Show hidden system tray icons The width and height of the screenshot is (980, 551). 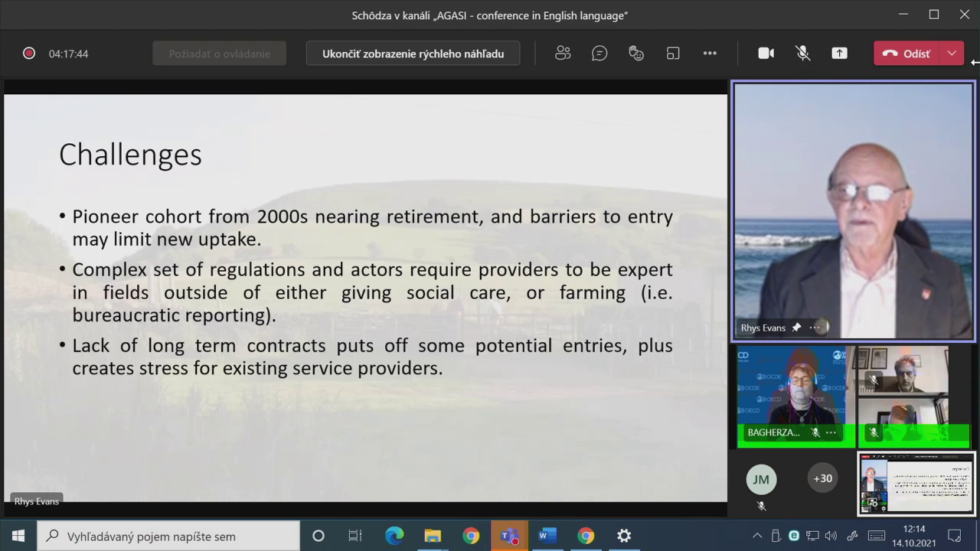pyautogui.click(x=757, y=536)
